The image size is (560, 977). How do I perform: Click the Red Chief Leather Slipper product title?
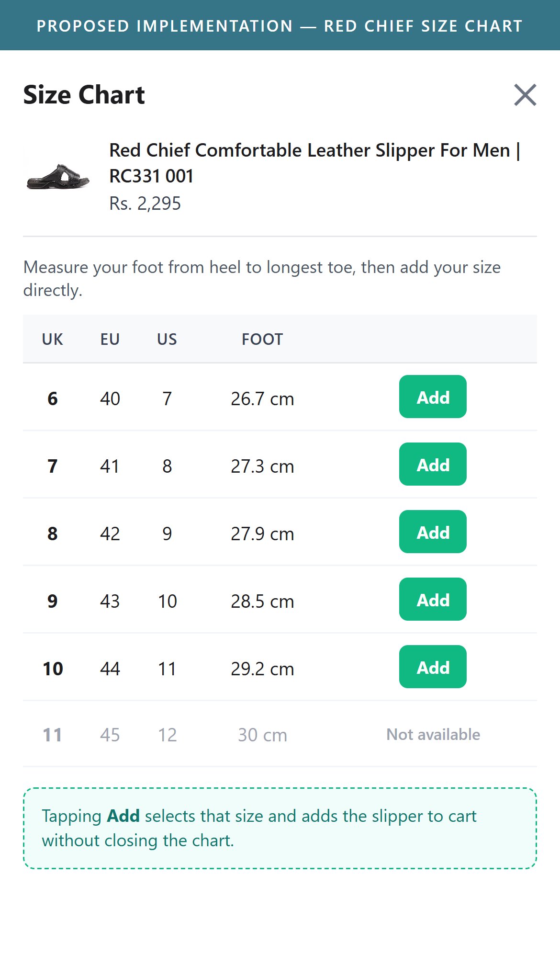tap(314, 163)
